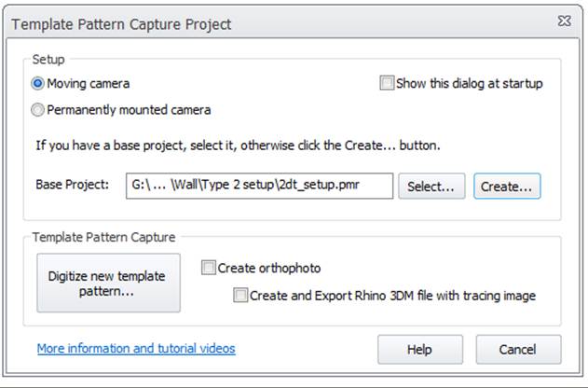Tick the Create orthophoto checkbox

[208, 269]
